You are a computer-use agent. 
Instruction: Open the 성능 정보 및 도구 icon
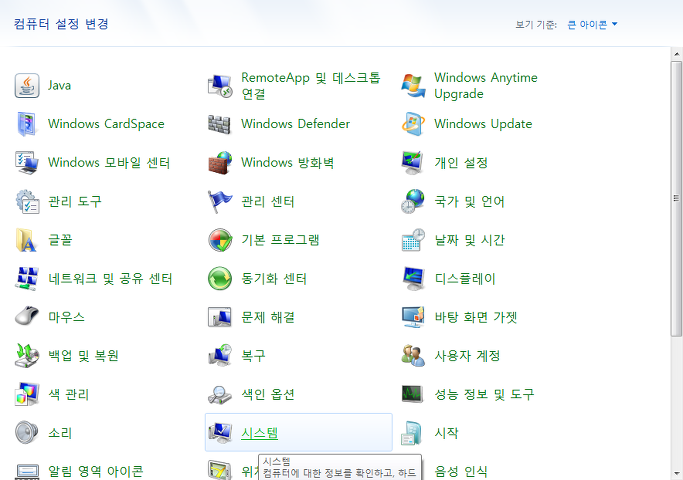[413, 394]
